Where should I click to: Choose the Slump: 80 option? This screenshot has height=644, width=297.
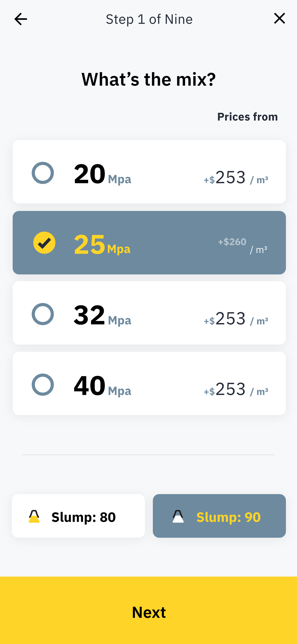(78, 516)
